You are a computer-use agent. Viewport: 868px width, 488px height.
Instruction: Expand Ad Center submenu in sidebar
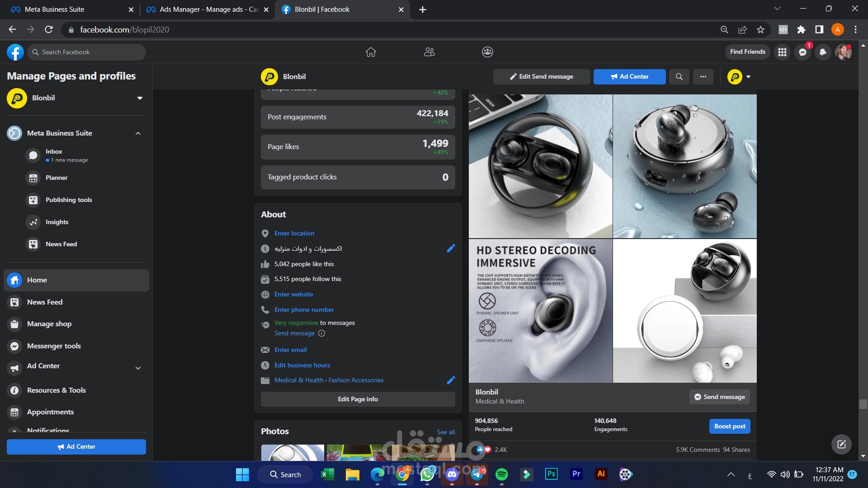pyautogui.click(x=138, y=368)
